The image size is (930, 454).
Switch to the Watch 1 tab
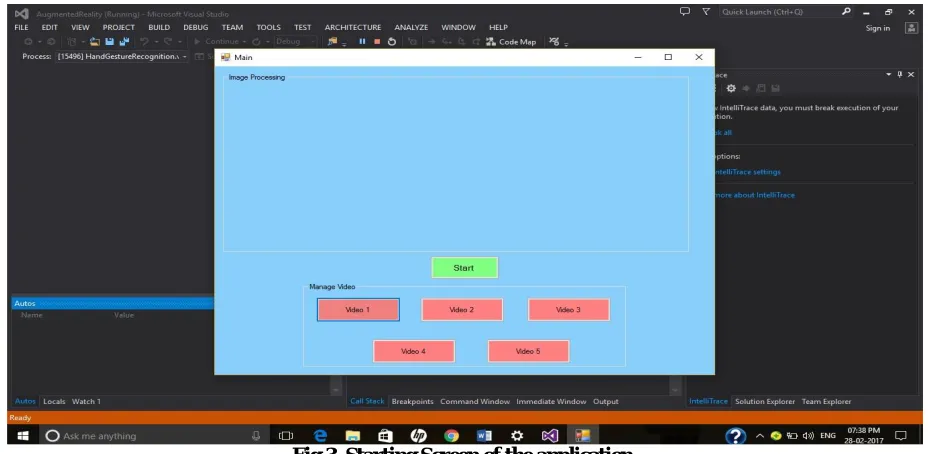[x=87, y=401]
